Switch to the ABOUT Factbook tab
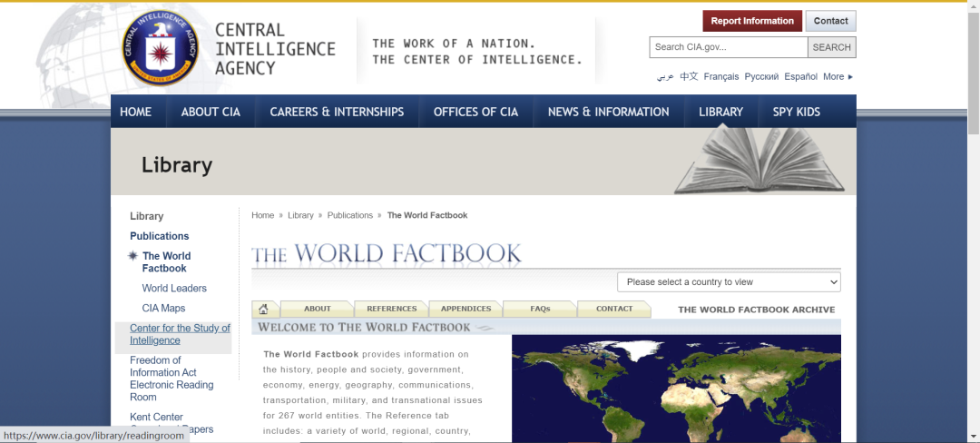Screen dimensions: 980x443 point(318,309)
